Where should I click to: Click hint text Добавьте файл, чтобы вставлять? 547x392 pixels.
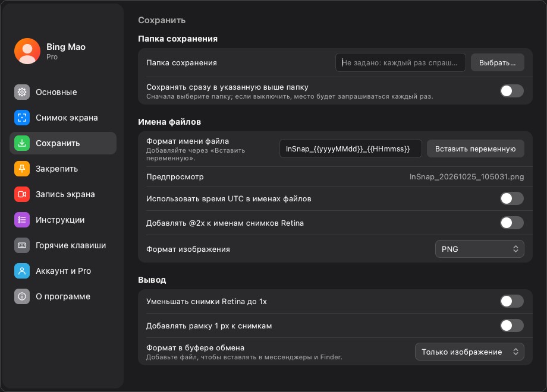(x=244, y=357)
